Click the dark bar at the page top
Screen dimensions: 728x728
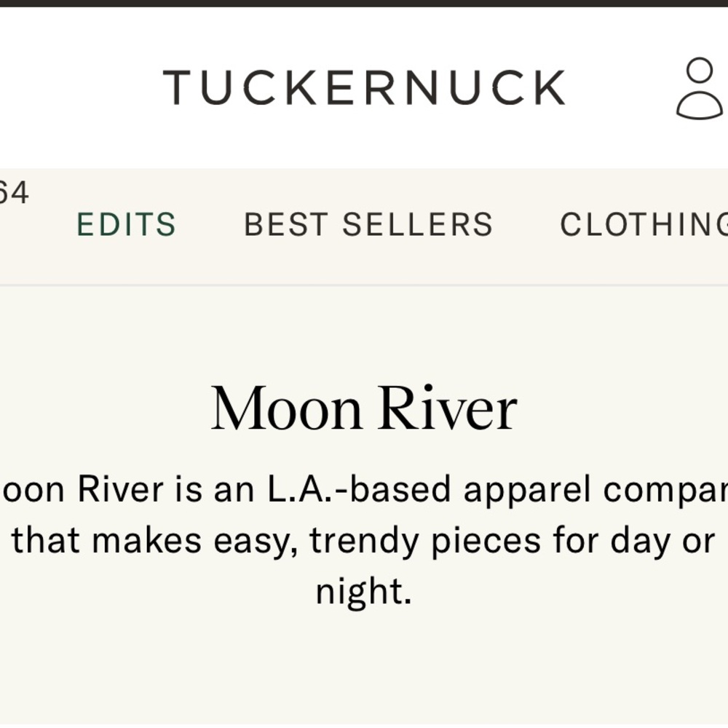click(x=364, y=3)
